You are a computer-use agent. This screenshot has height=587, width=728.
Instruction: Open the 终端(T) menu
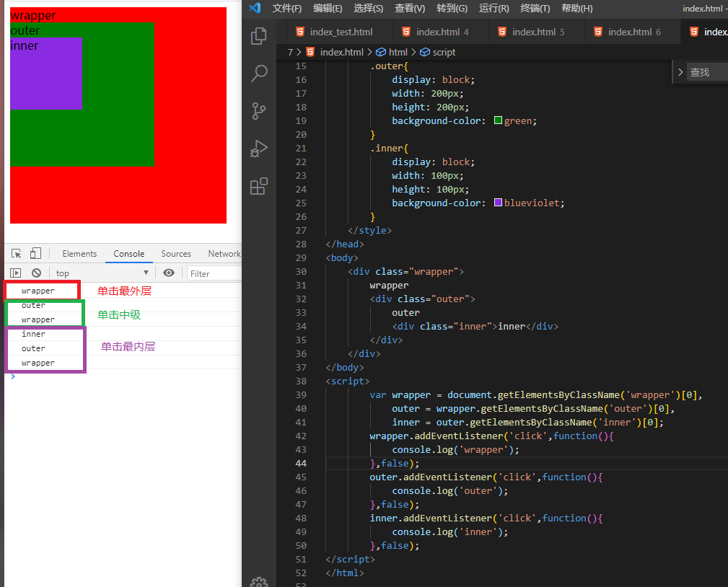(x=535, y=9)
